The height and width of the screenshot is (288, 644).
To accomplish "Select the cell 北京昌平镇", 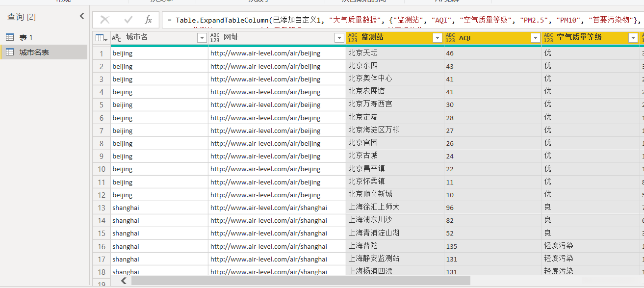I will coord(395,169).
